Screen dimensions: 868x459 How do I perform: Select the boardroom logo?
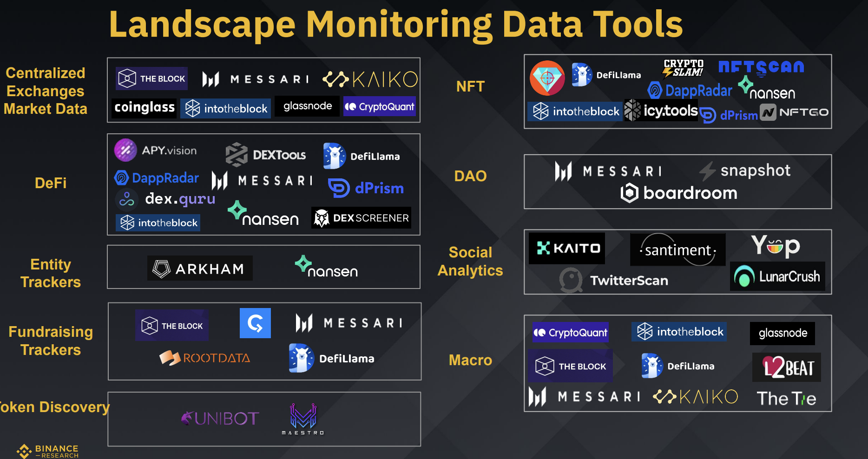tap(679, 193)
